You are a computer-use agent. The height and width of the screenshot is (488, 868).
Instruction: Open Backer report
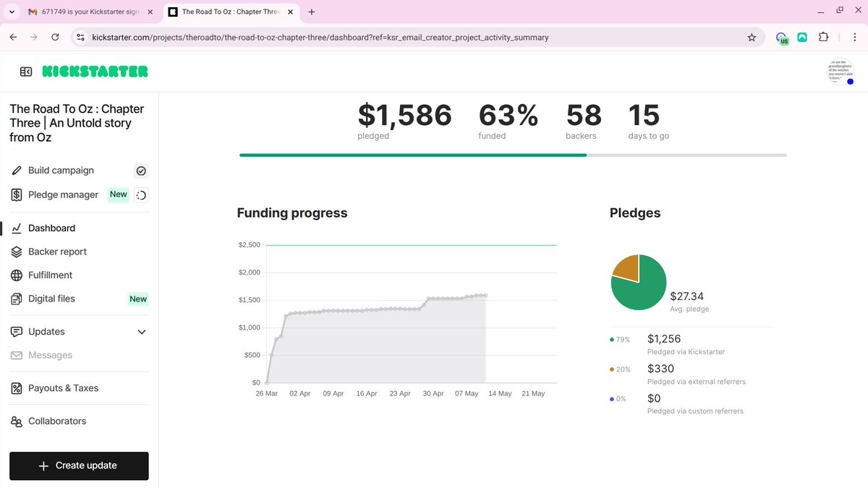coord(57,252)
